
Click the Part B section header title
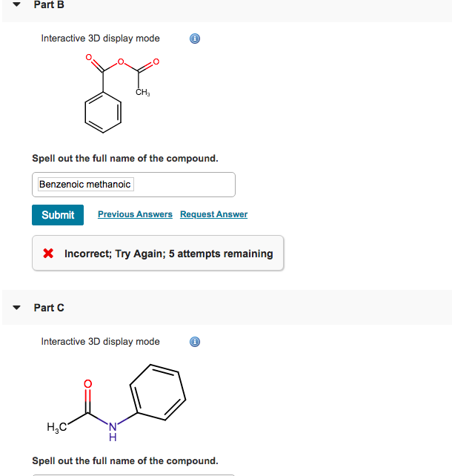click(x=49, y=4)
